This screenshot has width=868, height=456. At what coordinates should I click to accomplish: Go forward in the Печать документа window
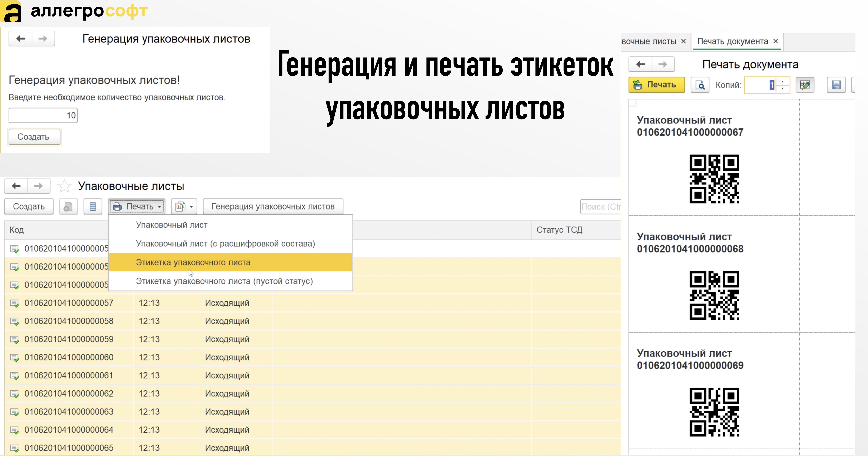click(x=663, y=64)
